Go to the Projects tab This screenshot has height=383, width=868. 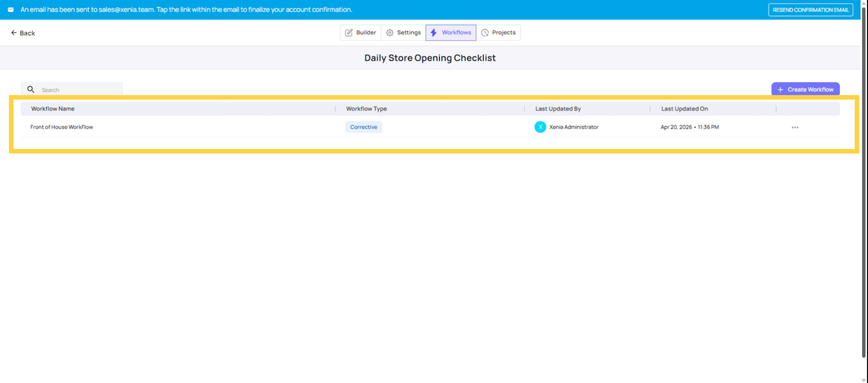point(498,33)
